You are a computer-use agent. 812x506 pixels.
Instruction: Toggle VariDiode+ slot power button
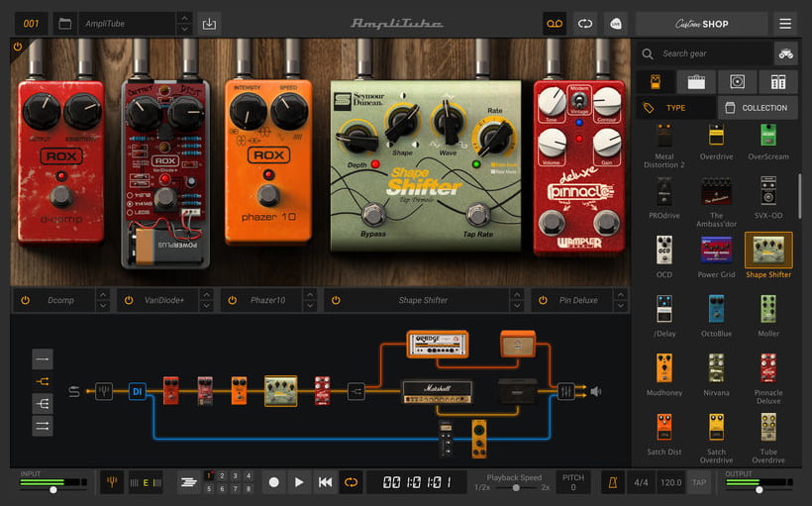[129, 300]
